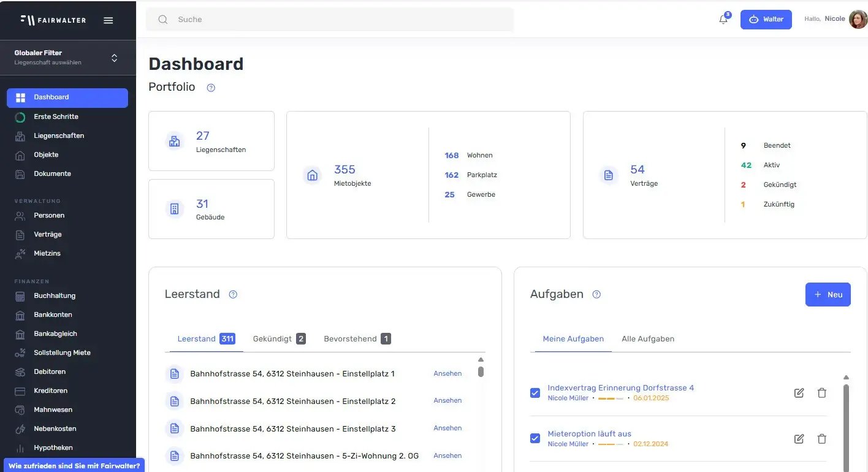Switch to the Gekündigt tab
Viewport: 868px width, 472px height.
(x=278, y=338)
